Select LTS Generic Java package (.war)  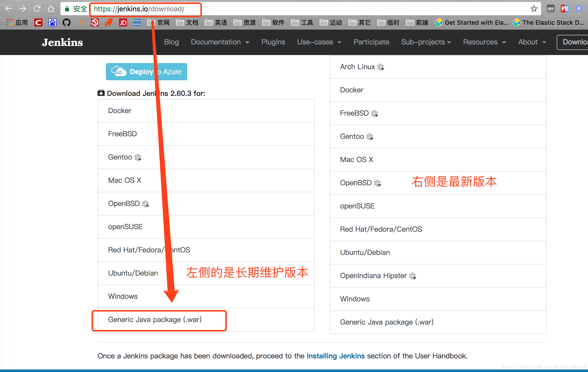[x=206, y=320]
